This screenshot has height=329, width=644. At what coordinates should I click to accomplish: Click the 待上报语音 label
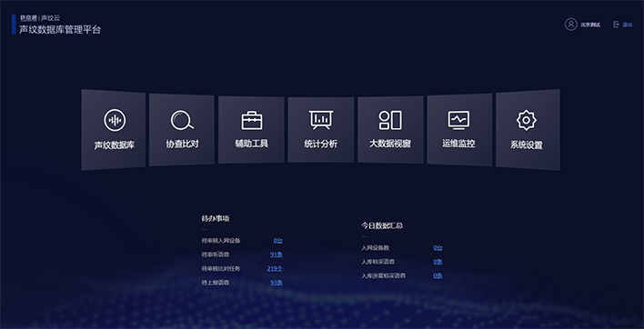[x=216, y=283]
